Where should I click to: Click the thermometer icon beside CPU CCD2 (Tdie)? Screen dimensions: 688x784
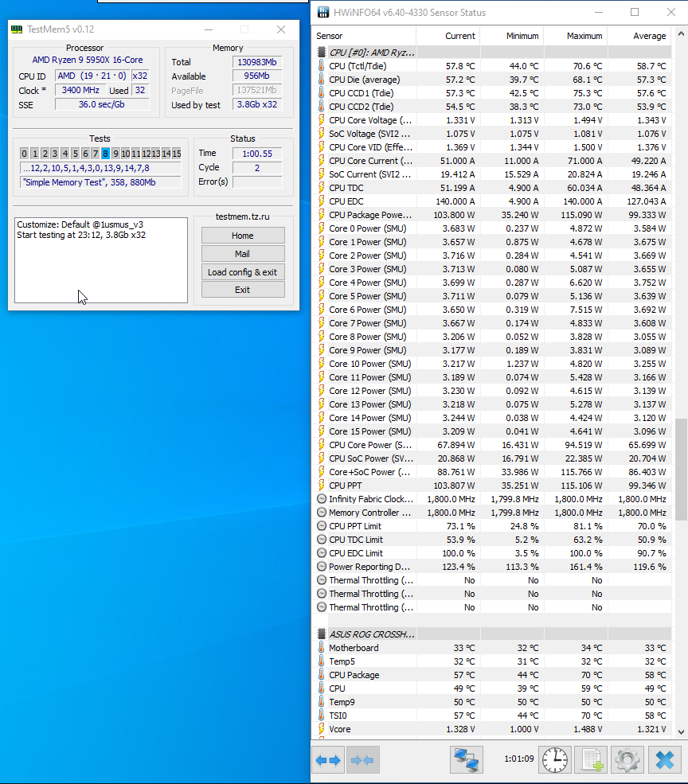coord(321,107)
